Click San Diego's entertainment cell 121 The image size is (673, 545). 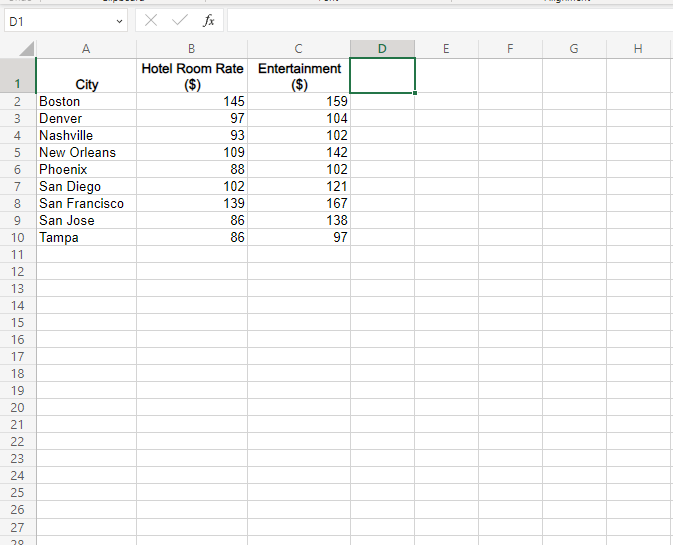click(x=299, y=186)
